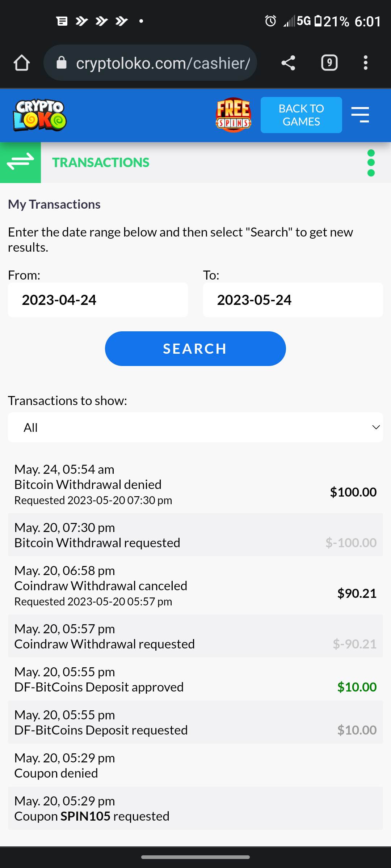Tap the Crypto Loko logo
This screenshot has height=868, width=391.
point(40,115)
